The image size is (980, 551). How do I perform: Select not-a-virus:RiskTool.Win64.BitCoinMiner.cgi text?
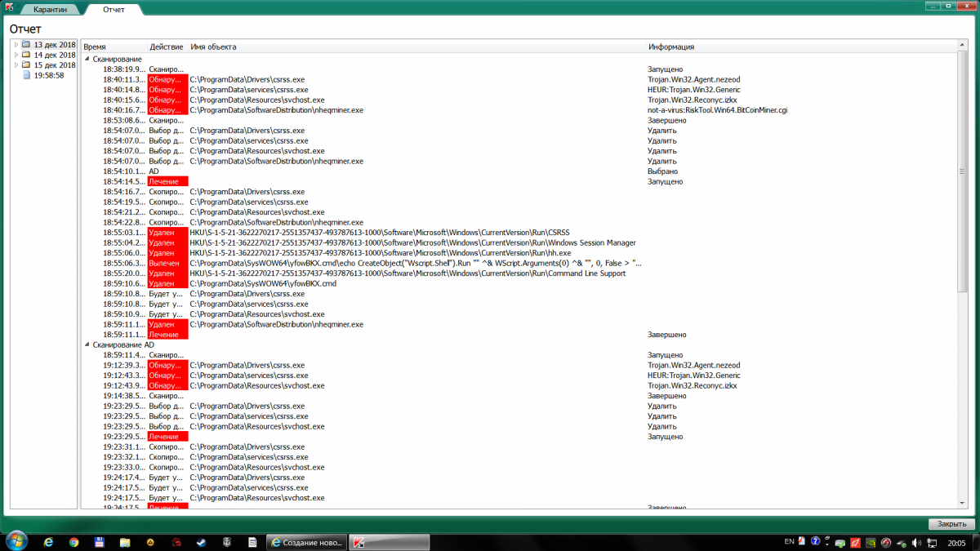[x=717, y=110]
